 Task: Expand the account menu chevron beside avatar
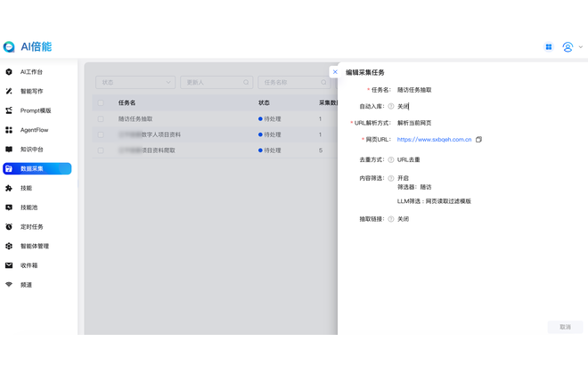pos(581,47)
